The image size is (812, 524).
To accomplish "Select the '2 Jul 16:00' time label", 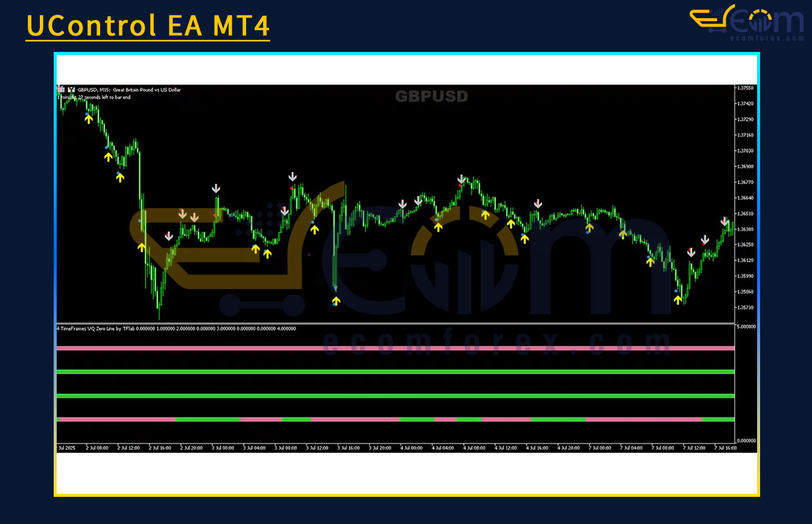I will [x=160, y=448].
